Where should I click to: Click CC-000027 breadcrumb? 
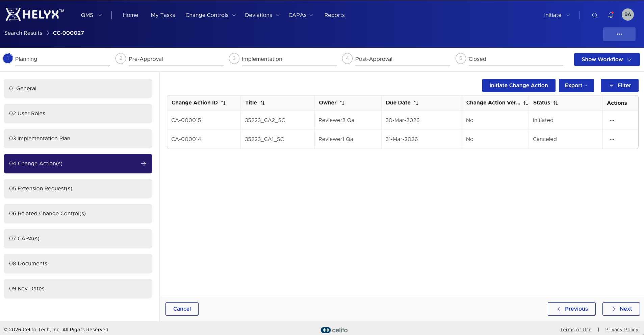click(x=69, y=33)
